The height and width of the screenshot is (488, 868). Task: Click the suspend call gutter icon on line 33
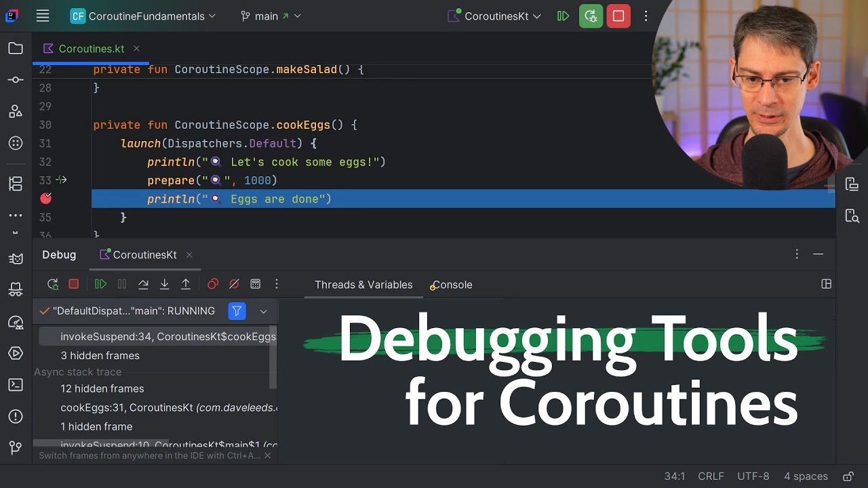pyautogui.click(x=61, y=180)
